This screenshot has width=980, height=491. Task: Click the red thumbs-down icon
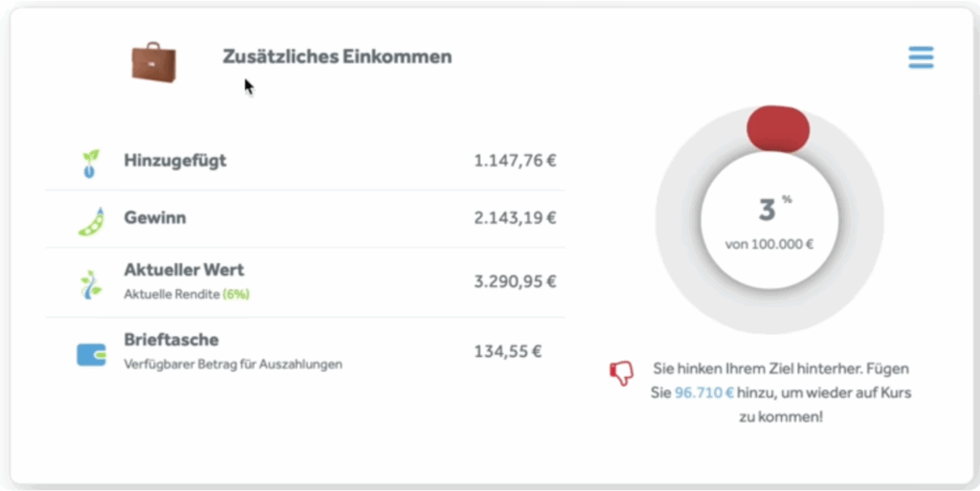[x=622, y=373]
